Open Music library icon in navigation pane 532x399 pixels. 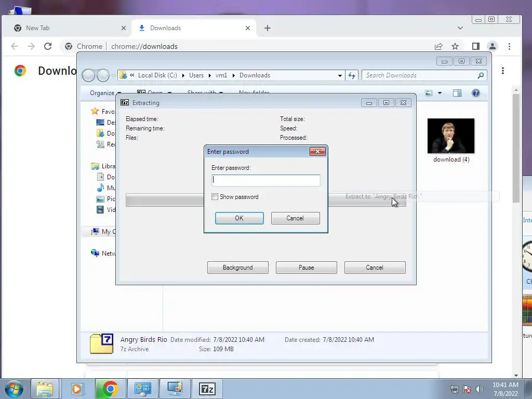pyautogui.click(x=100, y=188)
